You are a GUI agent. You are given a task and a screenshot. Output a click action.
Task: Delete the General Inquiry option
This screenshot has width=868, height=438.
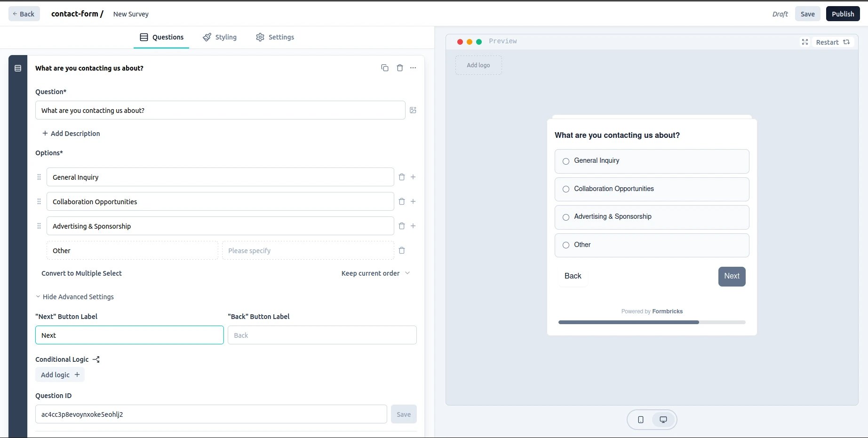click(x=402, y=177)
